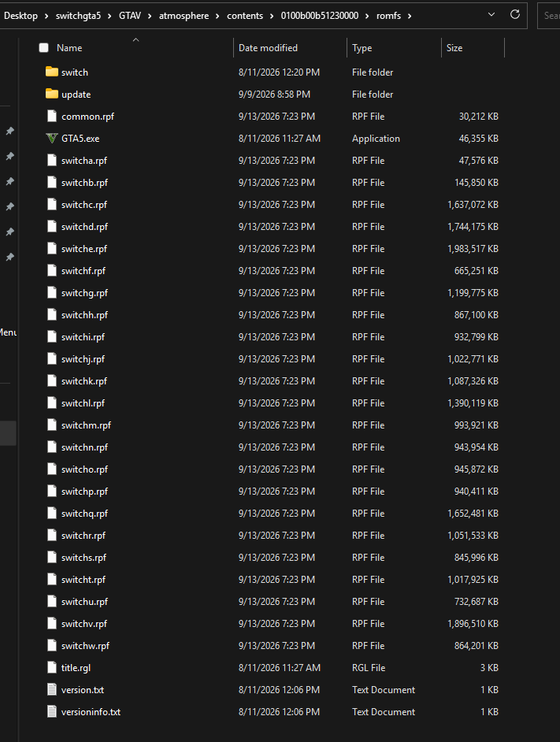Expand the chevron after contents in breadcrumb
The image size is (560, 742).
[272, 16]
